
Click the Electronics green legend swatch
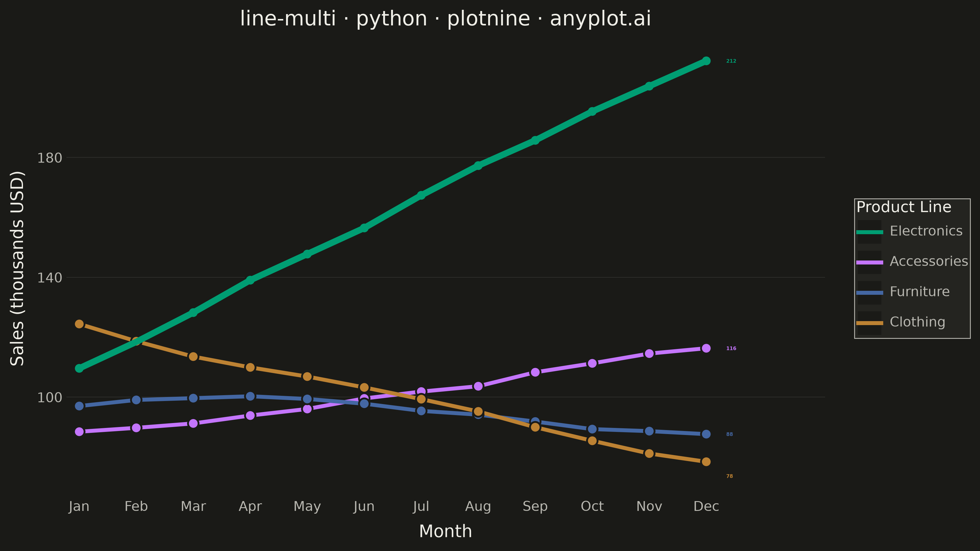(869, 232)
